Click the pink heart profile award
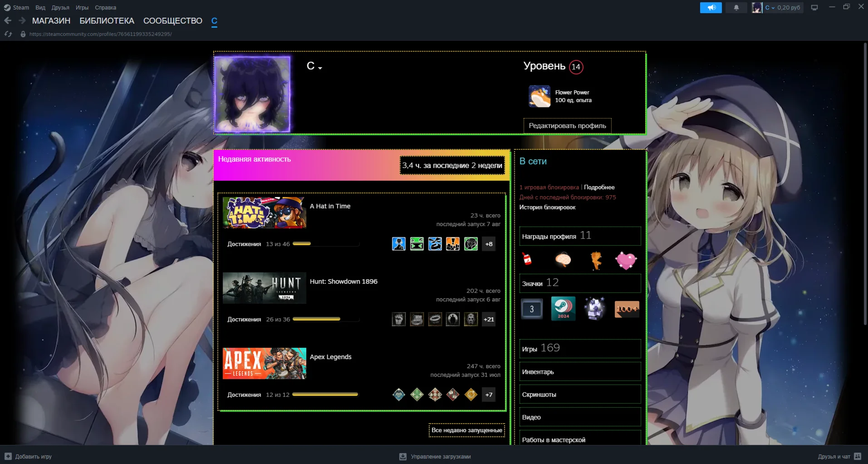 tap(626, 261)
